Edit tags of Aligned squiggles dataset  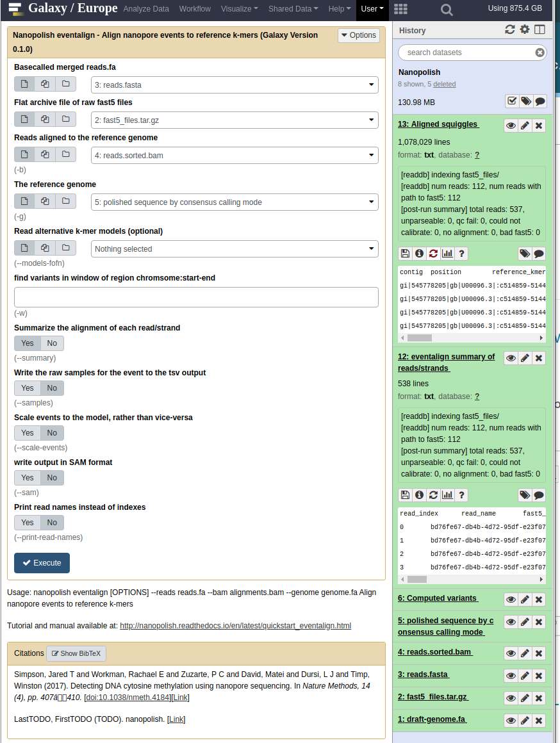pos(525,254)
